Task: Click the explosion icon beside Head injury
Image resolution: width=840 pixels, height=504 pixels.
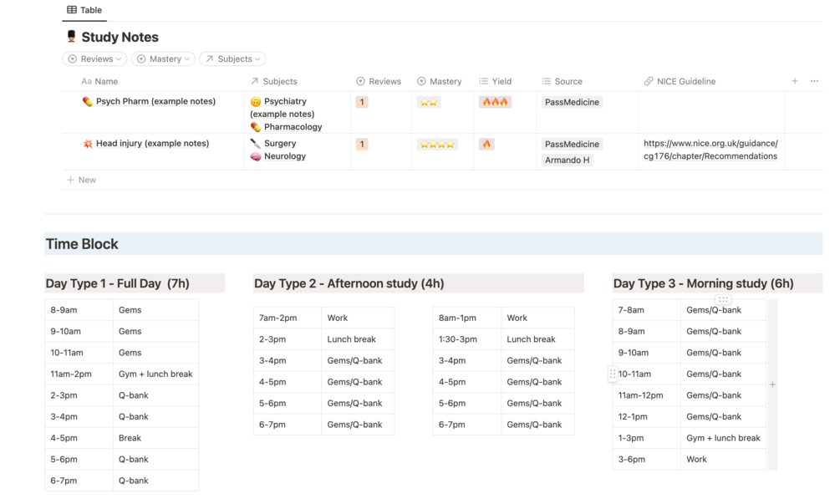Action: (87, 144)
